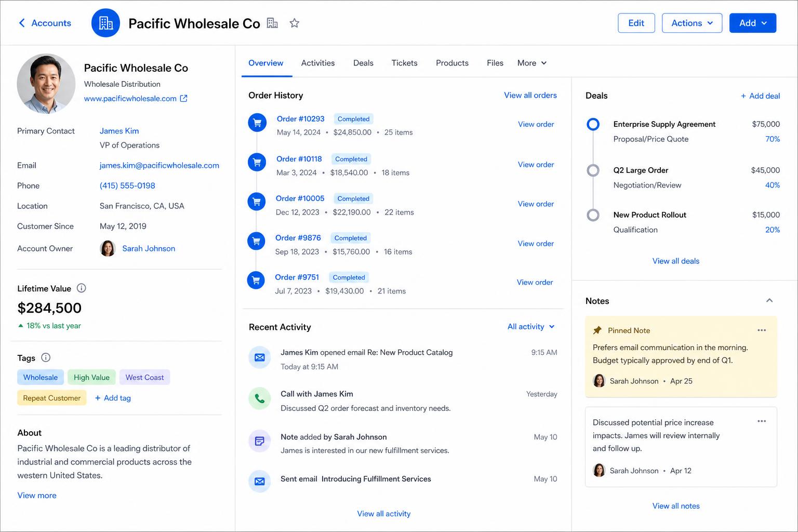Click the $284,500 lifetime value
This screenshot has height=532, width=798.
pos(49,308)
